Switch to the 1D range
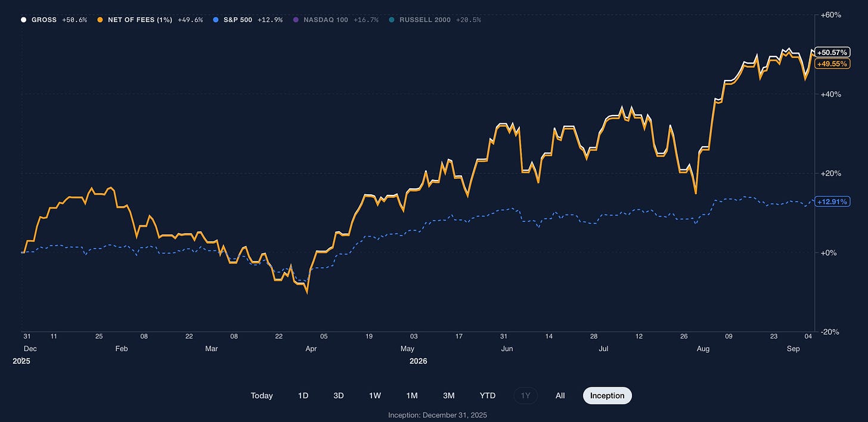868x422 pixels. [303, 396]
